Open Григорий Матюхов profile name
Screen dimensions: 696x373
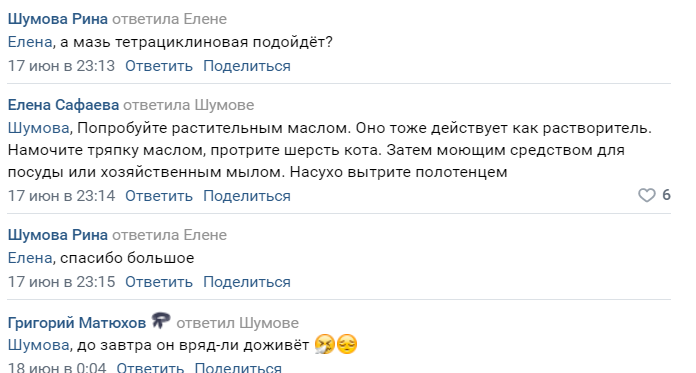click(x=77, y=323)
